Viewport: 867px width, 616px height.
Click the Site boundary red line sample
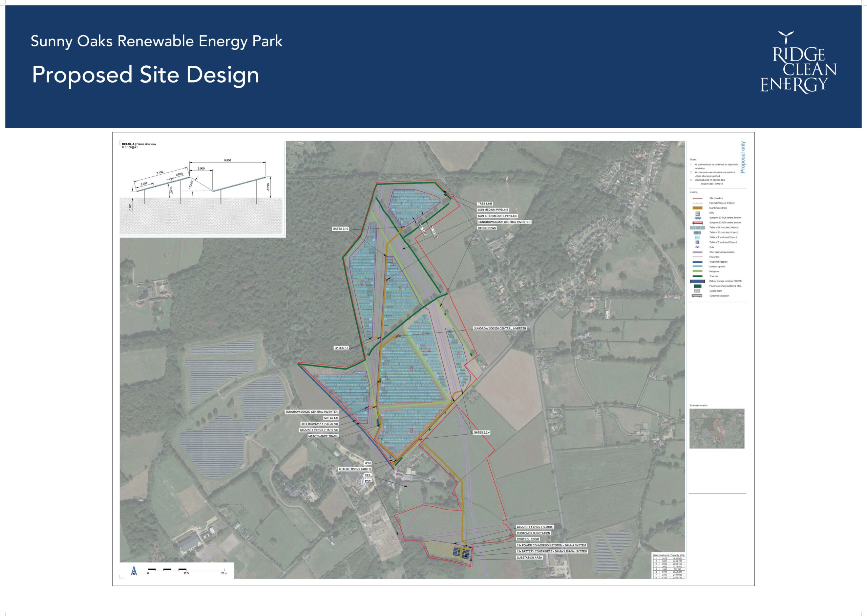[698, 198]
